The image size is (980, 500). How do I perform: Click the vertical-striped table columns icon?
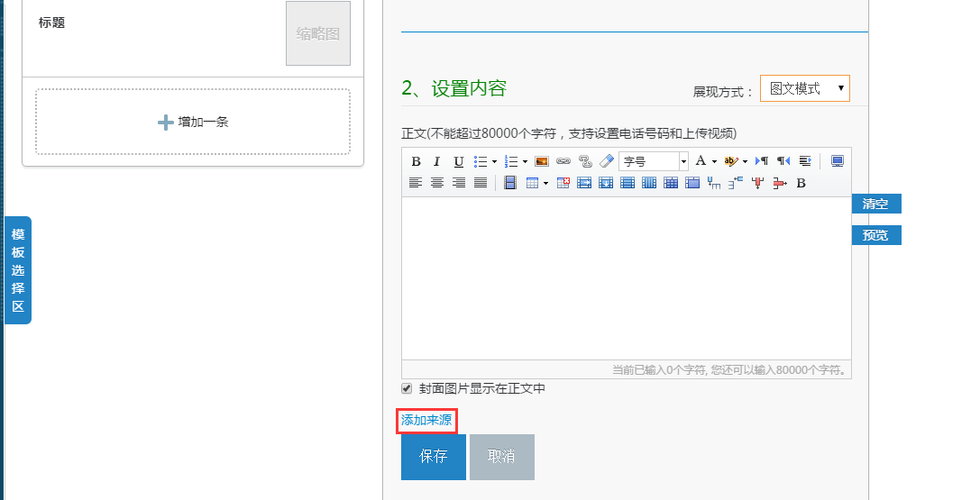(x=649, y=183)
